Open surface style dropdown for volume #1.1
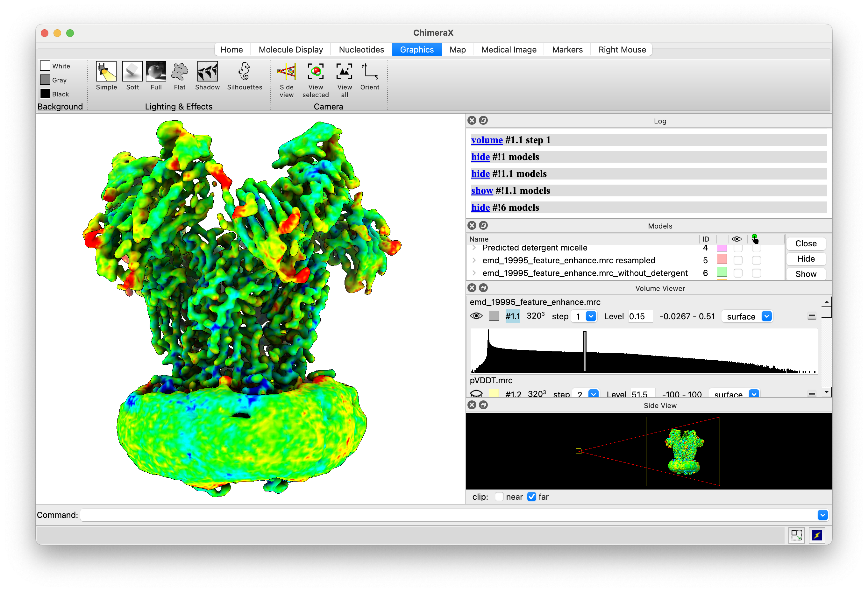The image size is (868, 592). pos(766,316)
